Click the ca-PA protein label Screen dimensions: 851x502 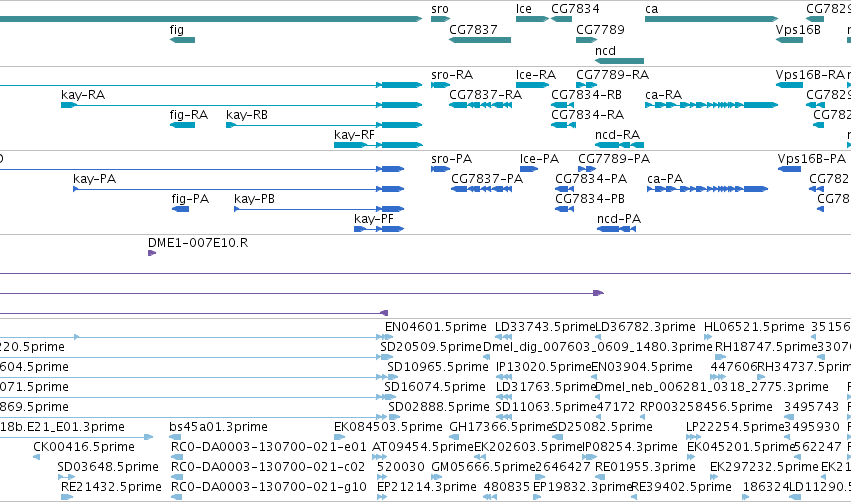(x=665, y=180)
